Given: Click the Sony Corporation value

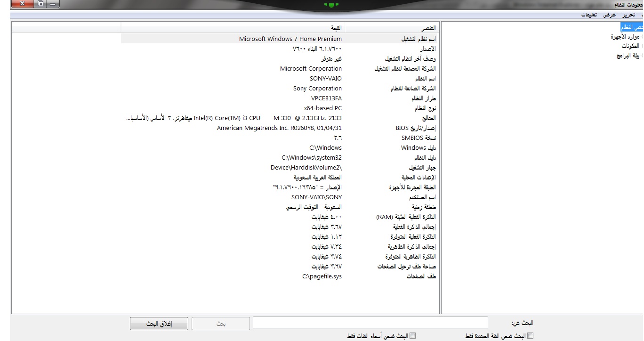Looking at the screenshot, I should click(x=317, y=89).
